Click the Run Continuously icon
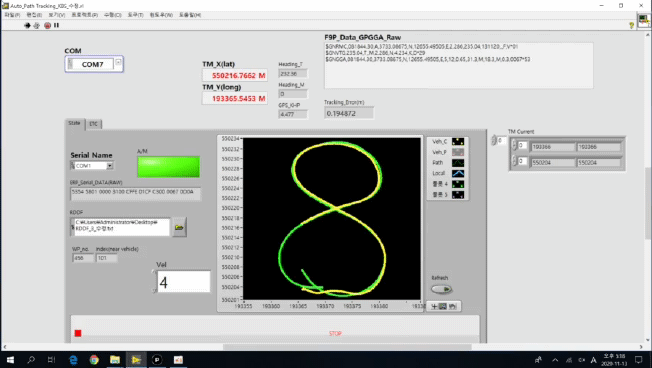 pyautogui.click(x=37, y=25)
